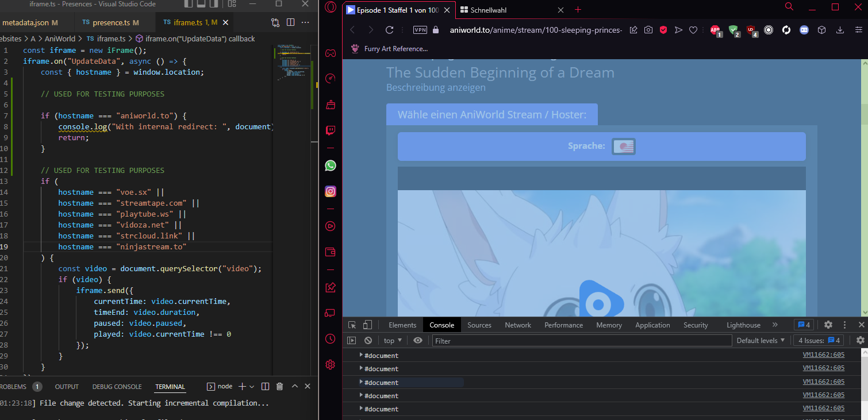This screenshot has height=420, width=868.
Task: Show more DevTools tabs chevron
Action: [x=775, y=325]
